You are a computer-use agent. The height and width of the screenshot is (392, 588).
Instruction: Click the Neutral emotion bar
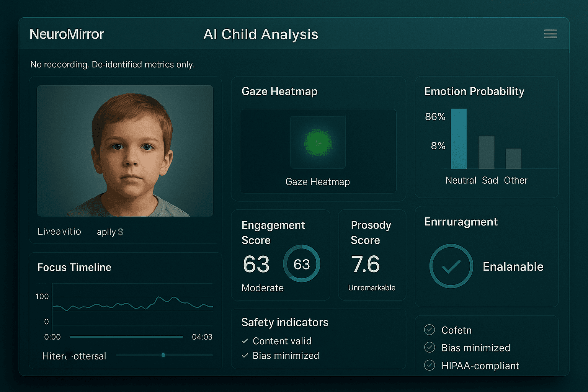[459, 139]
